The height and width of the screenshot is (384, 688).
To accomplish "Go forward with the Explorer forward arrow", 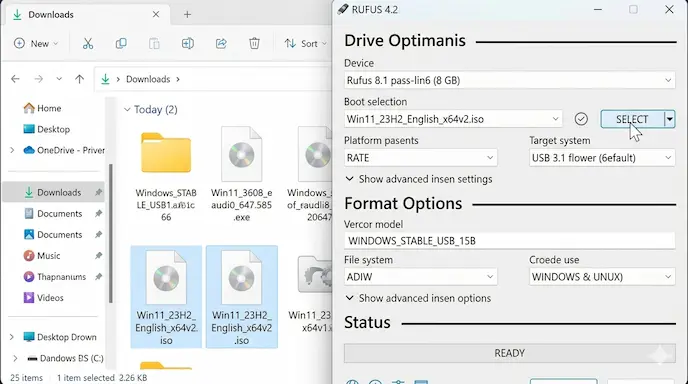I will click(39, 79).
